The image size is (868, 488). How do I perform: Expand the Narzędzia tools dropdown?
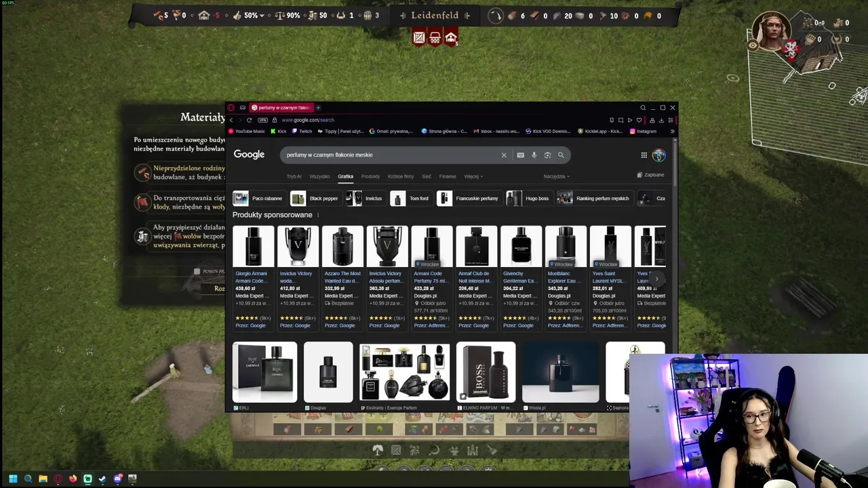point(556,176)
